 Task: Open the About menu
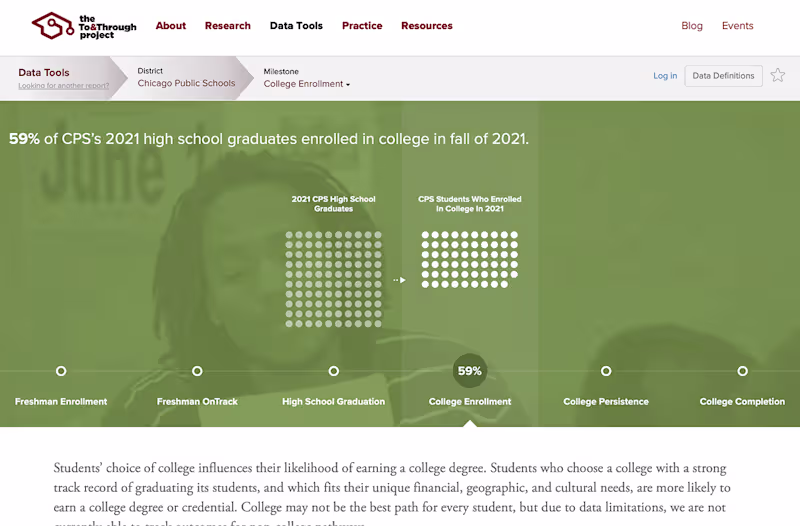click(x=171, y=26)
